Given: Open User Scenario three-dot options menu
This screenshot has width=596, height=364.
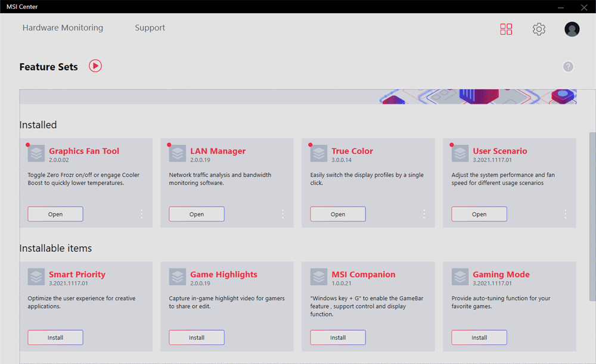Looking at the screenshot, I should pyautogui.click(x=565, y=214).
